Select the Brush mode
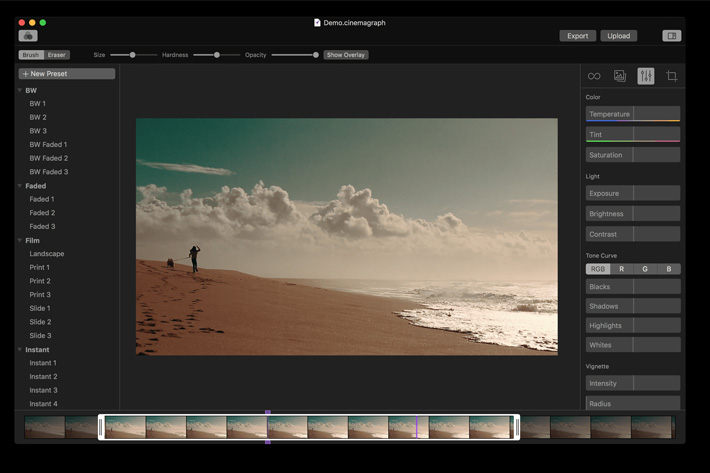Screen dimensions: 710x473 pyautogui.click(x=31, y=55)
